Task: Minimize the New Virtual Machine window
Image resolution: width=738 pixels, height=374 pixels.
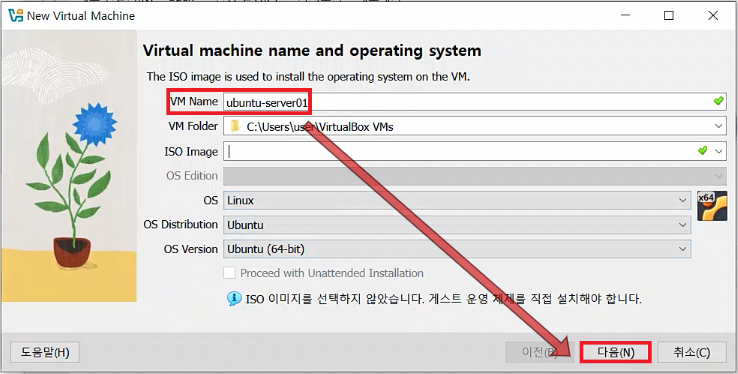Action: (x=626, y=16)
